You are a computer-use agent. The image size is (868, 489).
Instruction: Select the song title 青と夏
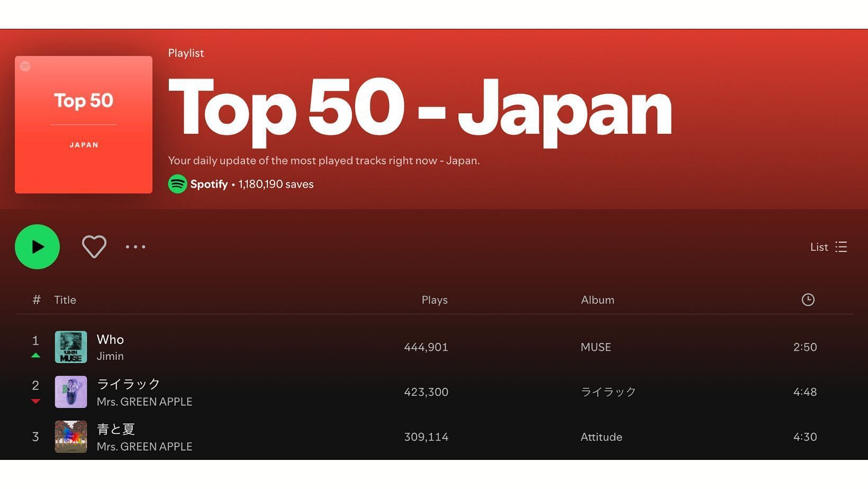coord(116,429)
